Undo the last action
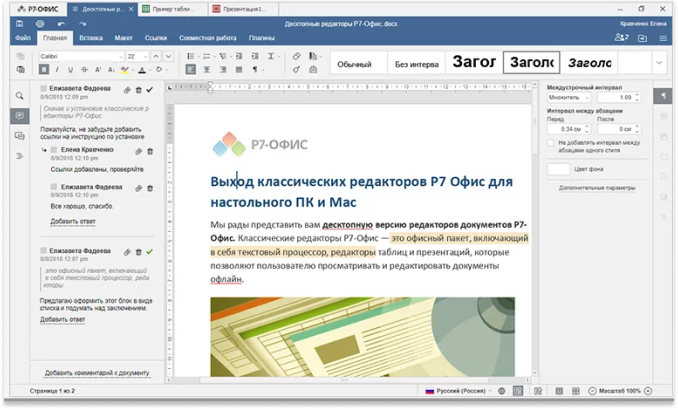The height and width of the screenshot is (410, 678). click(61, 24)
